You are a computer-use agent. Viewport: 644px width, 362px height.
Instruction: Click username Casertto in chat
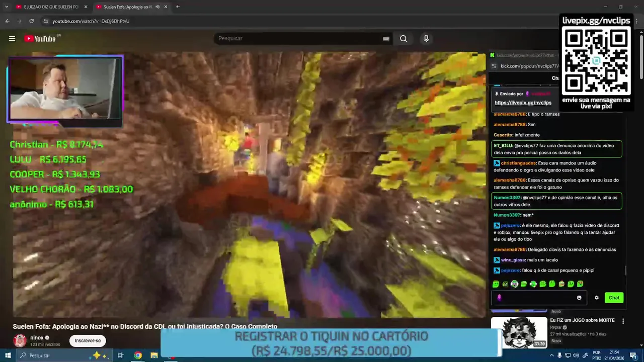pos(503,135)
